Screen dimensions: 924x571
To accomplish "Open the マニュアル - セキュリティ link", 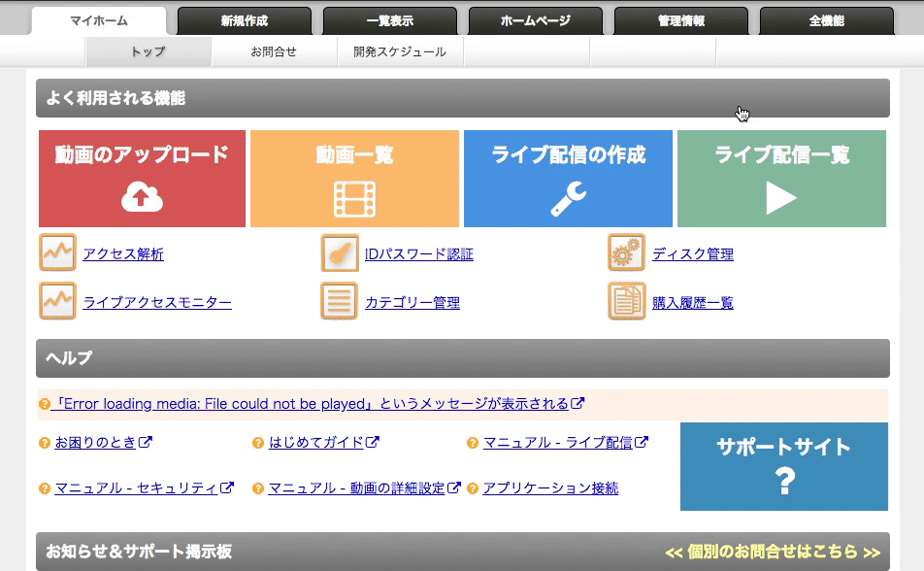I will coord(136,487).
